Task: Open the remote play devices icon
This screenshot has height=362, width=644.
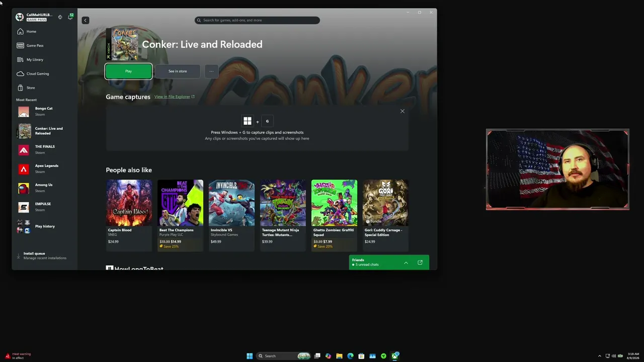Action: (x=60, y=17)
